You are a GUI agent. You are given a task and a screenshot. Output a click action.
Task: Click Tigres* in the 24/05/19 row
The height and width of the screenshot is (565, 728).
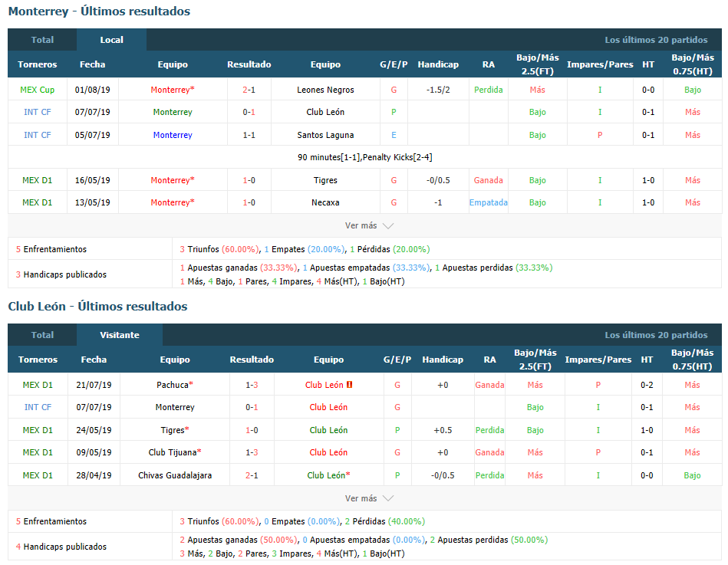coord(175,430)
